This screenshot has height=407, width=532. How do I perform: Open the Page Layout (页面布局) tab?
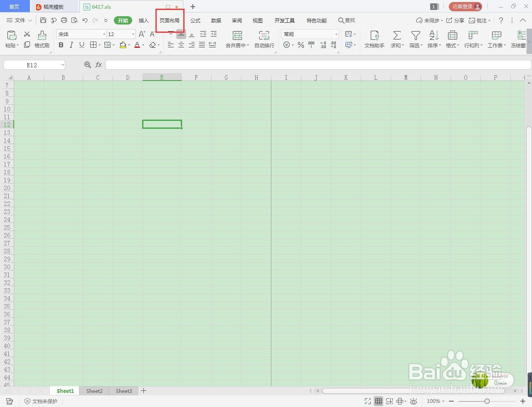pyautogui.click(x=170, y=20)
